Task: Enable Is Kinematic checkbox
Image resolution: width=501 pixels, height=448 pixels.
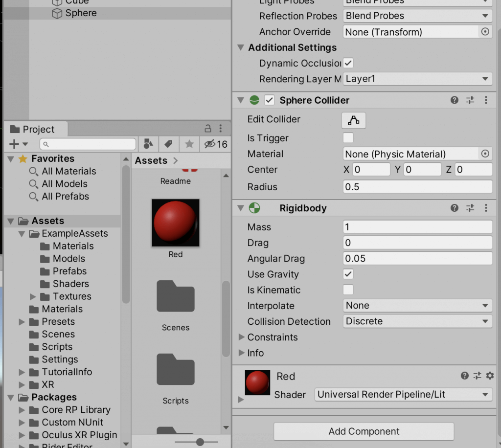Action: coord(348,290)
